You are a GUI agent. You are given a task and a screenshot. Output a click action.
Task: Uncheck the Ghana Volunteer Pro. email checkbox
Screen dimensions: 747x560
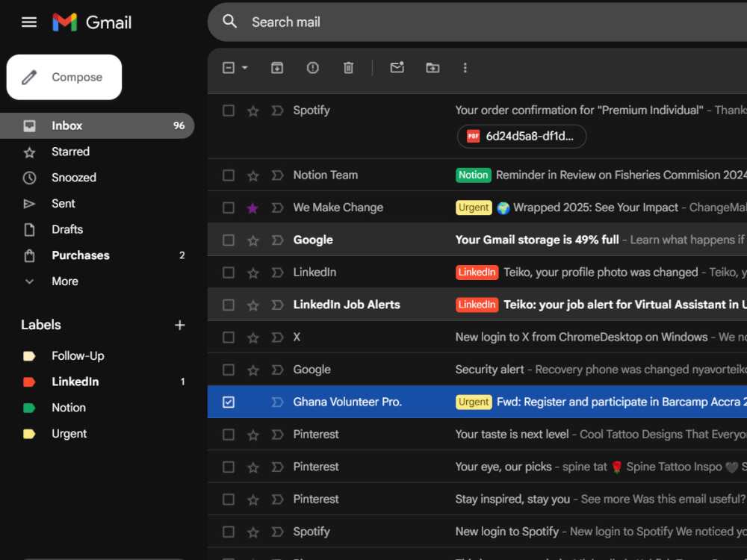tap(229, 402)
